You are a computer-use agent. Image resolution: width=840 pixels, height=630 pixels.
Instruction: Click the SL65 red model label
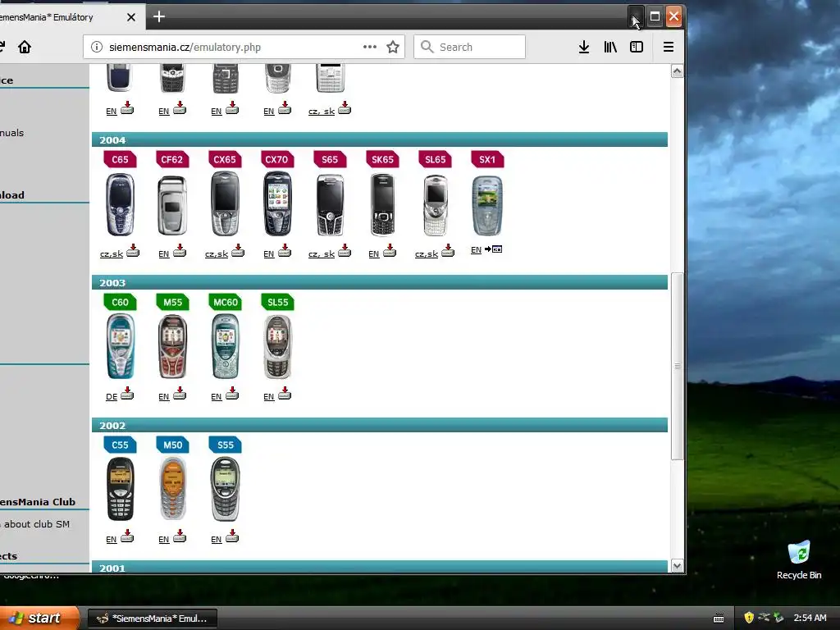[435, 159]
